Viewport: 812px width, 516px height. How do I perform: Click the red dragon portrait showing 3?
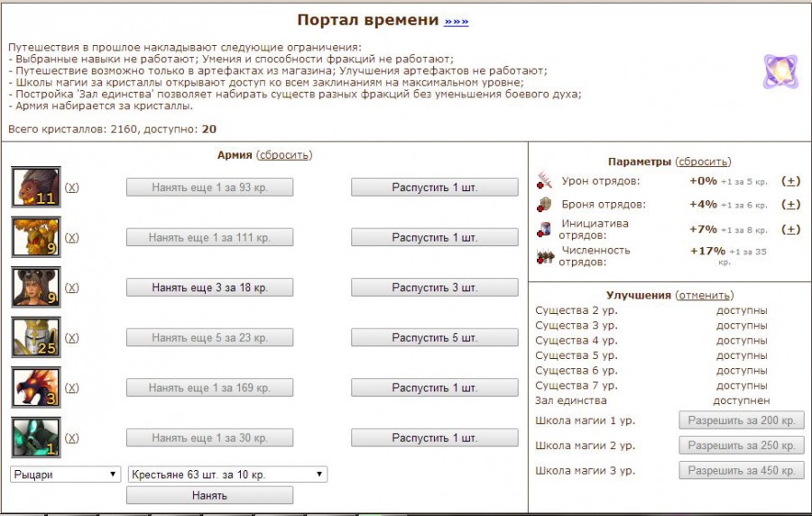click(36, 388)
